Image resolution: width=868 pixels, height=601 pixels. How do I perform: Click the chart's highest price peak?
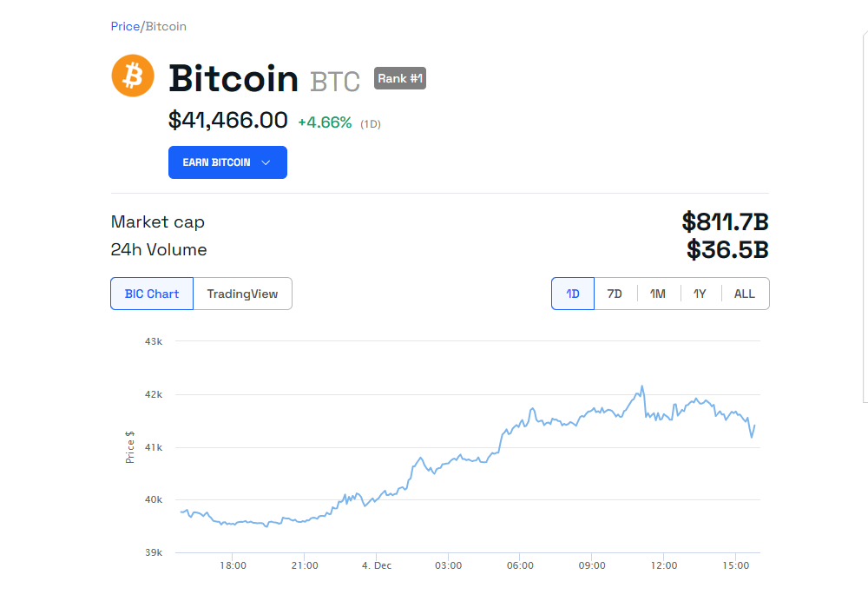pos(642,386)
